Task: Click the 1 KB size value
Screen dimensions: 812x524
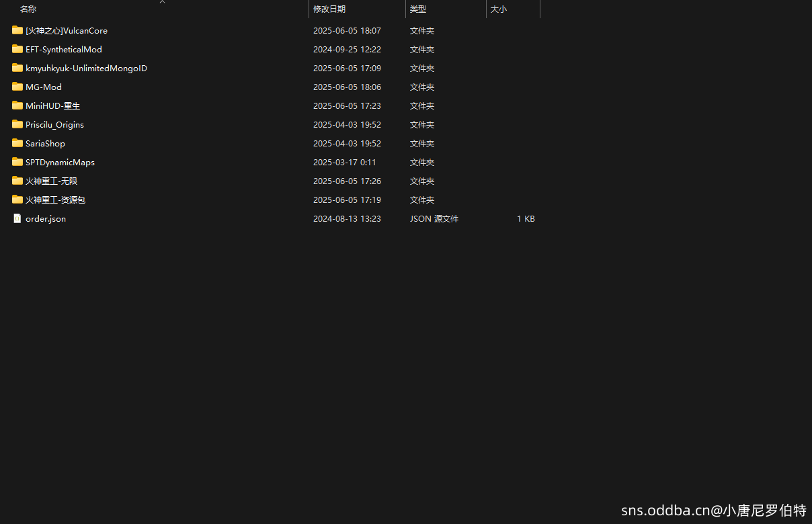Action: coord(526,218)
